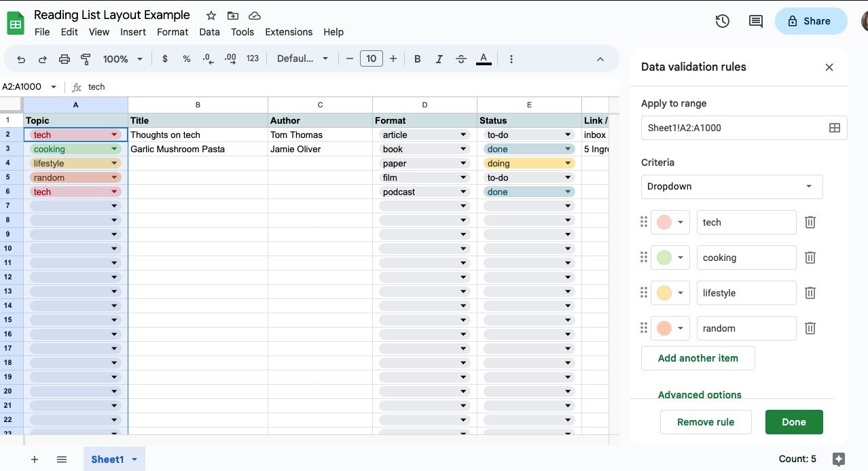Open font family Default dropdown
The image size is (868, 471).
click(x=303, y=59)
